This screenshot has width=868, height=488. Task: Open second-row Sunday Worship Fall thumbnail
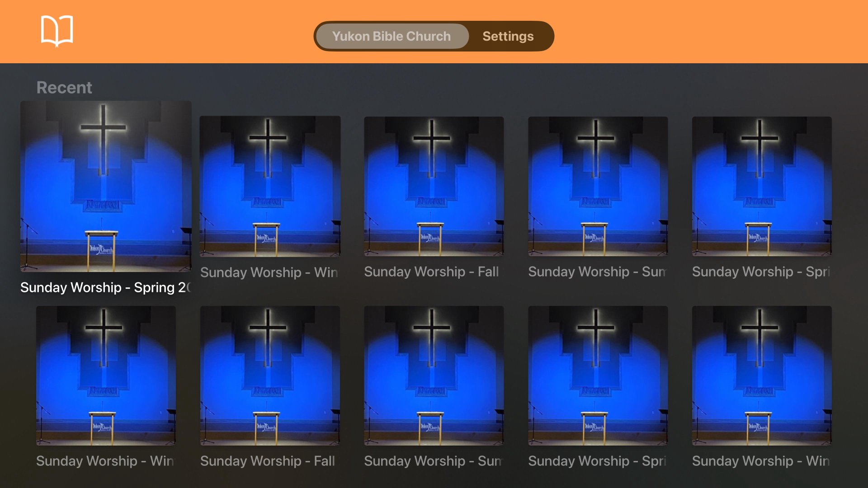tap(270, 375)
